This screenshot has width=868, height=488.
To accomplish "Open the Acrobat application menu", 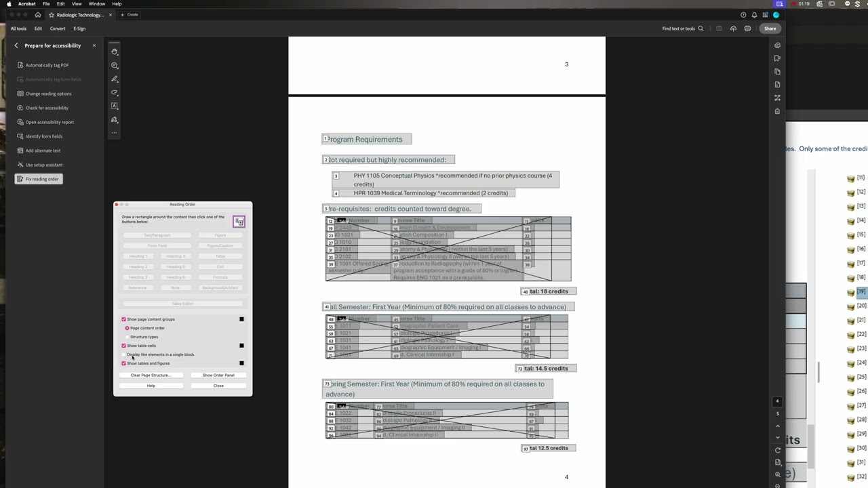I will (26, 4).
